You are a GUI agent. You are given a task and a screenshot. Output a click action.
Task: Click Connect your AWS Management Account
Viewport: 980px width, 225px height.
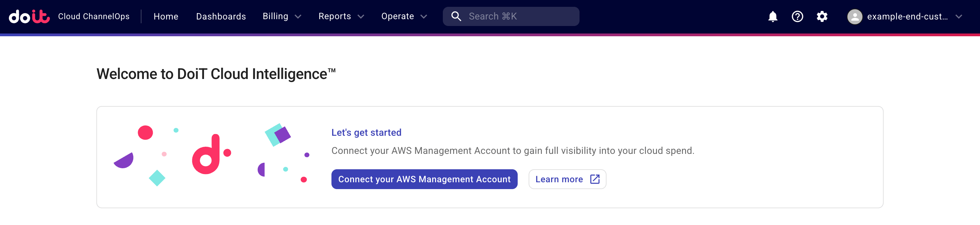[x=424, y=179]
